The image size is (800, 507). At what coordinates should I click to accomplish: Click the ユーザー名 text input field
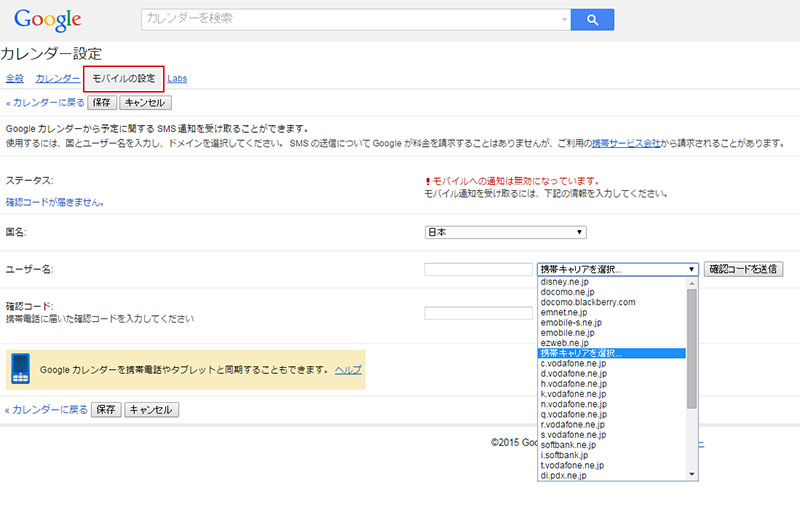click(x=478, y=269)
